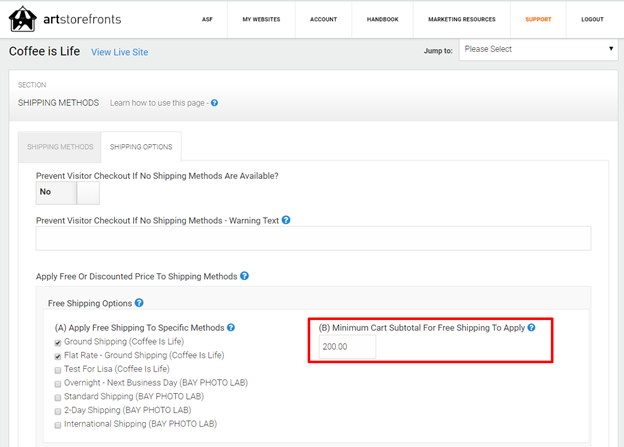Check Test For Lisa (Coffee Is Life) checkbox
The image size is (624, 447).
click(x=57, y=369)
